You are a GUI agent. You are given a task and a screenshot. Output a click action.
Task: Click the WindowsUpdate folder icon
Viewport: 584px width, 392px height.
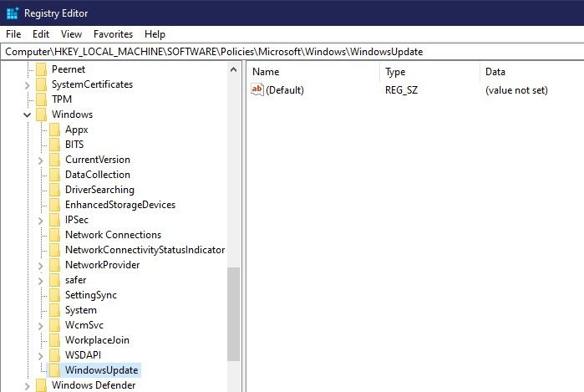[55, 370]
